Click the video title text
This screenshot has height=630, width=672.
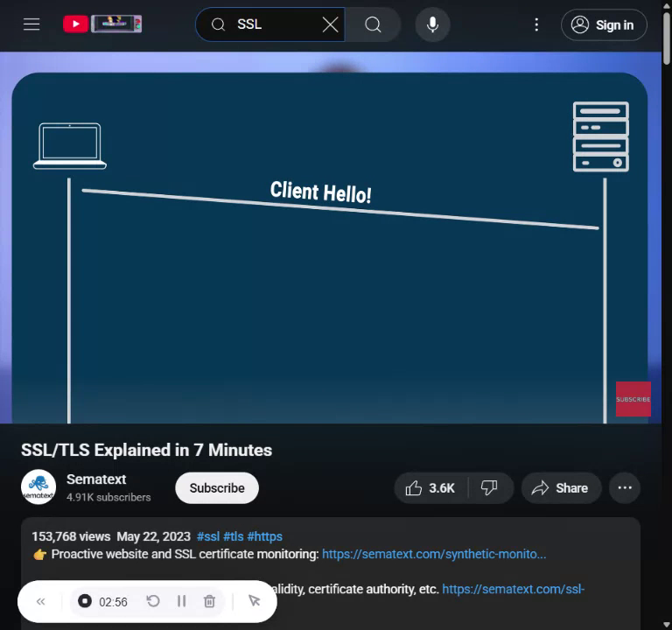[x=146, y=450]
